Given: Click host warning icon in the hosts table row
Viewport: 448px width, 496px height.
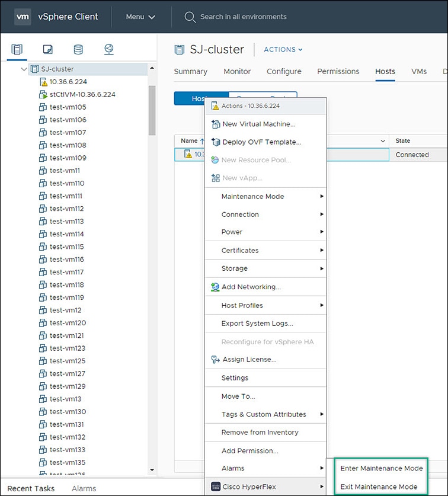Looking at the screenshot, I should click(188, 154).
